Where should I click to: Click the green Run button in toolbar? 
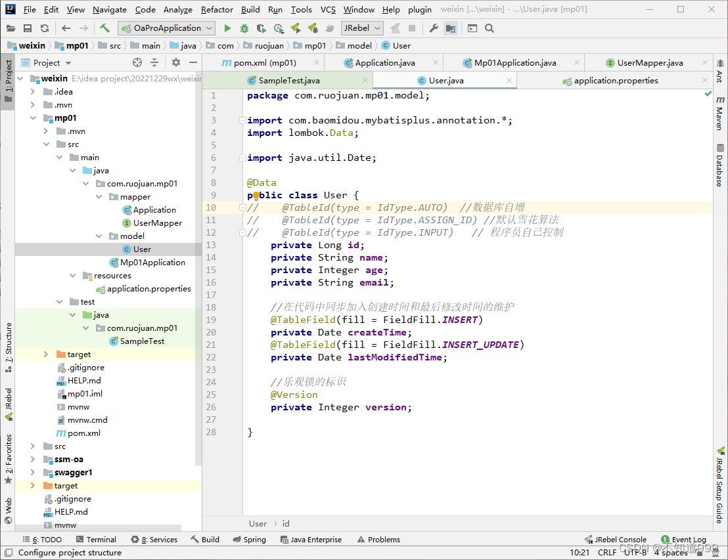click(227, 28)
